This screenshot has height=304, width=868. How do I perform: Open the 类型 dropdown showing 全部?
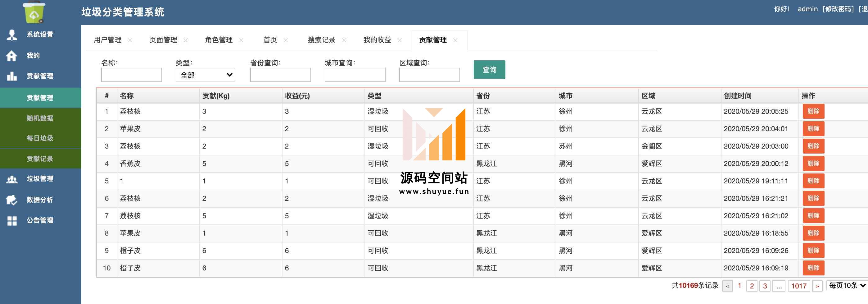206,75
